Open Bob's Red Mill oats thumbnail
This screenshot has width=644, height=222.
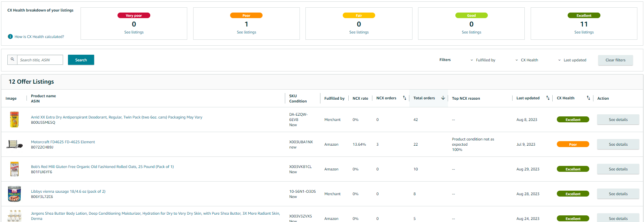tap(14, 169)
